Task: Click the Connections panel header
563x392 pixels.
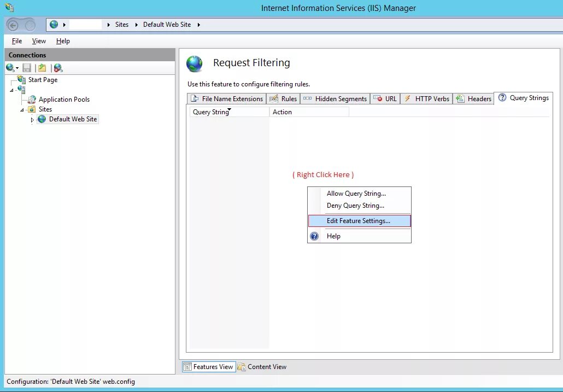Action: tap(90, 55)
